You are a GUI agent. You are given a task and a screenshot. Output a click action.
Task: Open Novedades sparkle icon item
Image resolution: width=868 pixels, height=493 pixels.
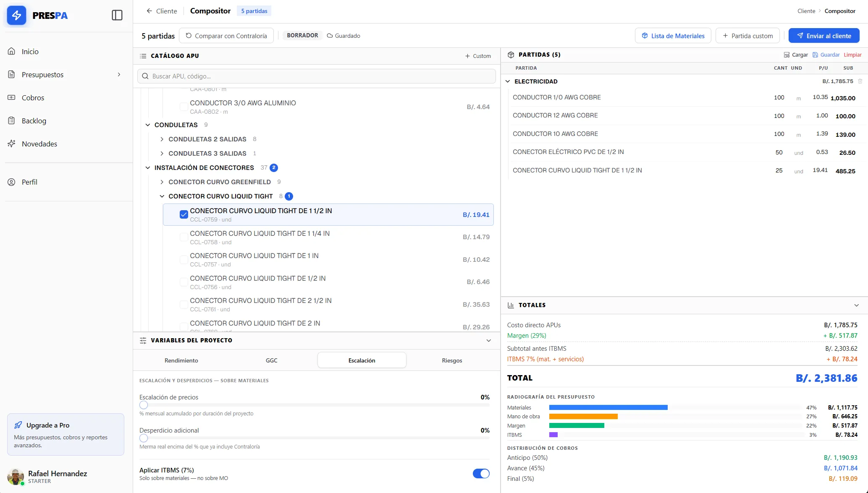tap(11, 144)
